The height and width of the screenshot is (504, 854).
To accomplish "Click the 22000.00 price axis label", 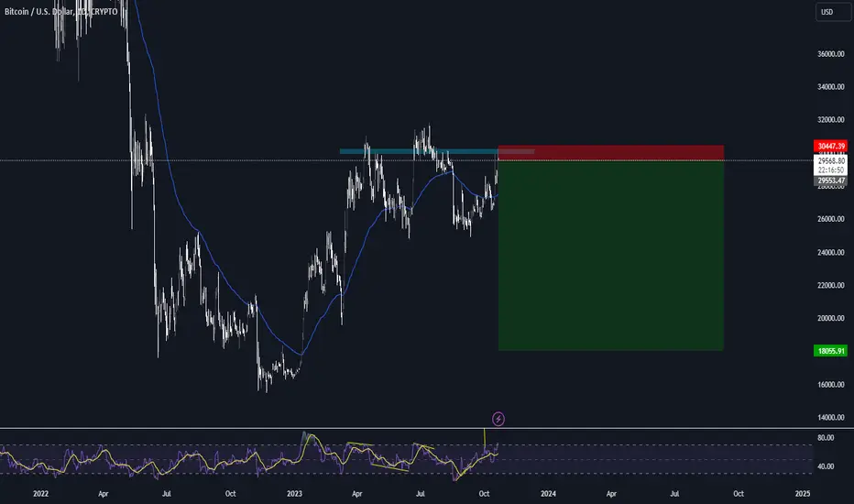I will coord(830,285).
